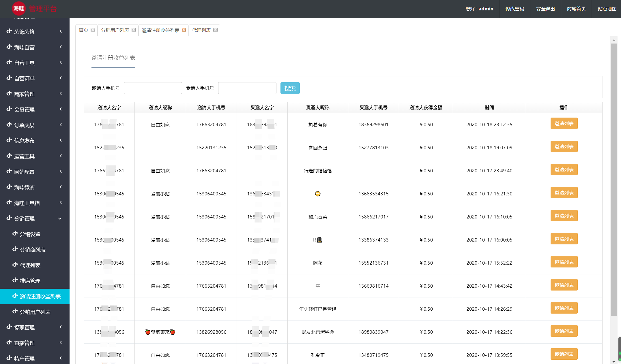The image size is (621, 364).
Task: Click 安全退出 in the top bar
Action: tap(545, 9)
